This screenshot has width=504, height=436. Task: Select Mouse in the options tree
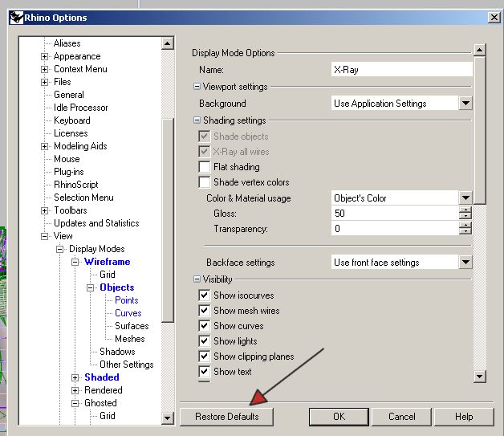pos(67,159)
